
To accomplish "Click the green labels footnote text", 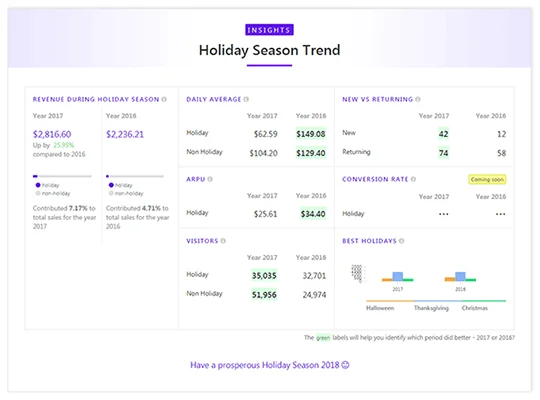I will tap(409, 338).
